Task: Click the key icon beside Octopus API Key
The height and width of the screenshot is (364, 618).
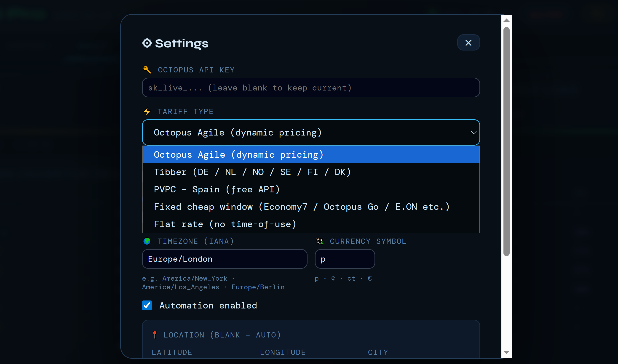Action: 147,70
